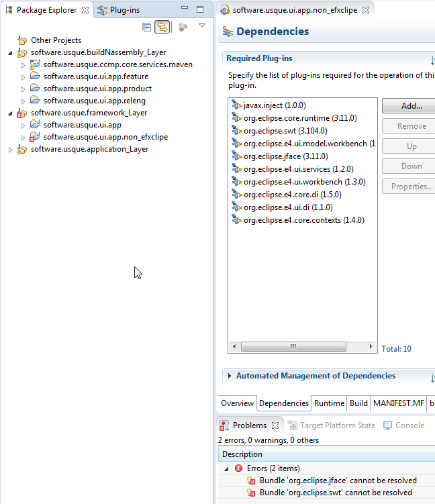435x504 pixels.
Task: Expand software.usque.ui.app.product project
Action: coord(23,89)
